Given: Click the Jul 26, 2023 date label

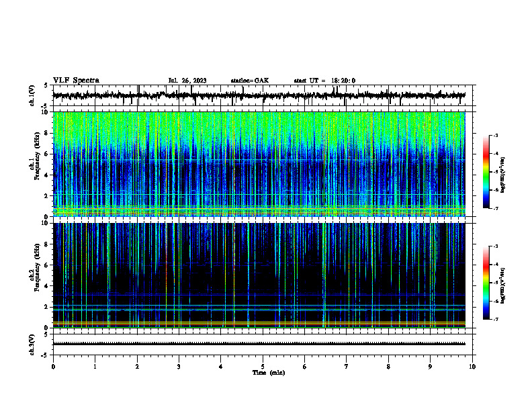Looking at the screenshot, I should 187,81.
